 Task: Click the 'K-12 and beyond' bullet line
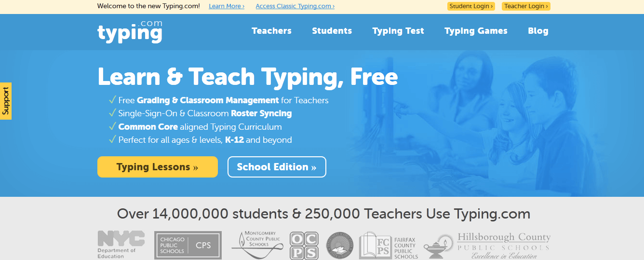coord(200,140)
